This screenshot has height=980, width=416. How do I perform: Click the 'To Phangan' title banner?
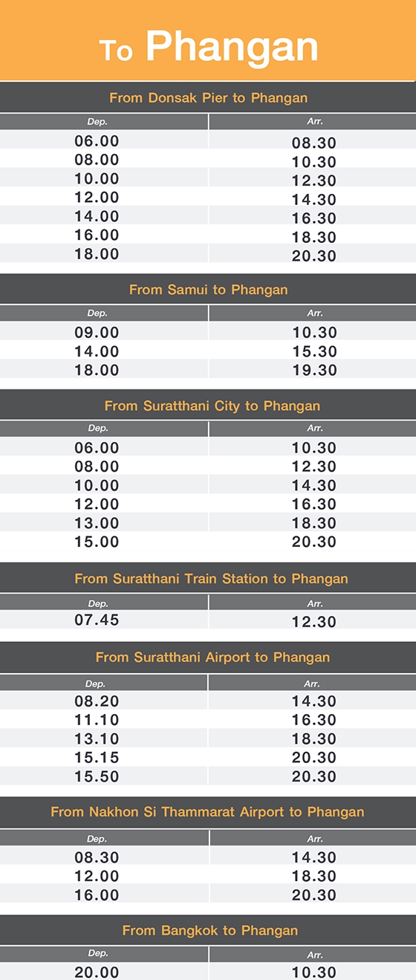point(208,40)
